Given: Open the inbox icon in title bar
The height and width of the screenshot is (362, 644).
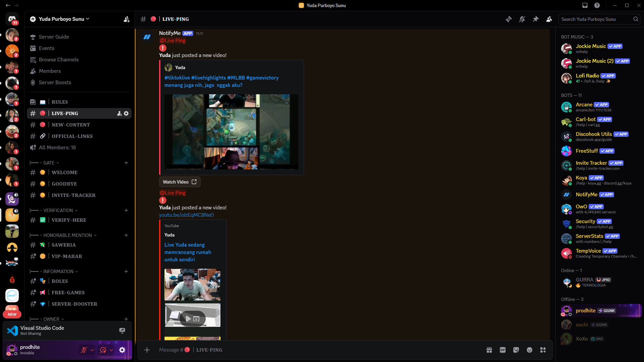Looking at the screenshot, I should 585,5.
